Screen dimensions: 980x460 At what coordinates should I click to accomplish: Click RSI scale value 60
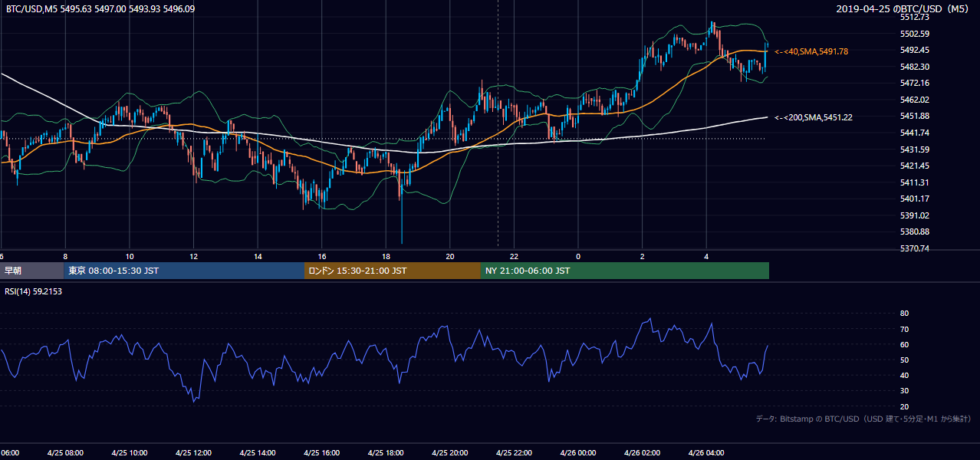pos(905,344)
